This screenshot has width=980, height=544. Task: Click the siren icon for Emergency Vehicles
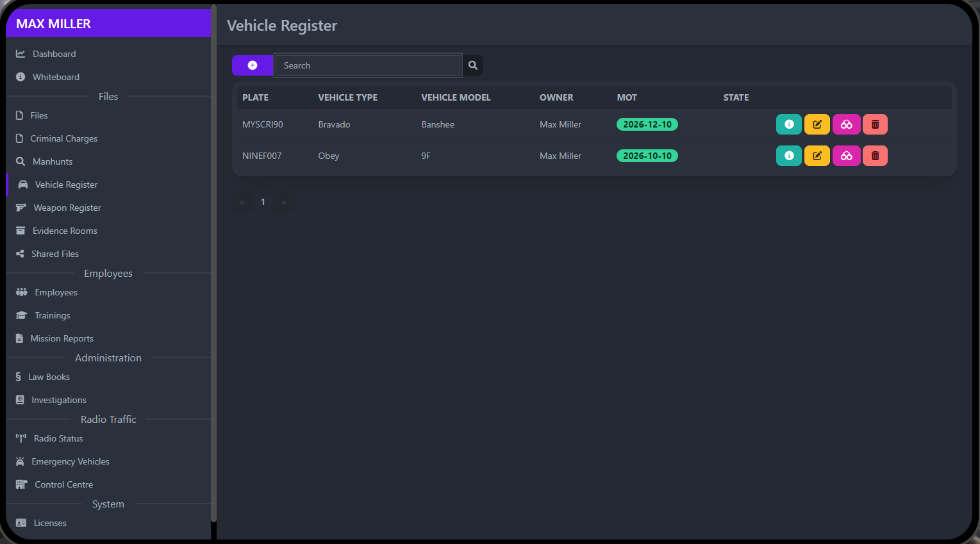click(19, 461)
